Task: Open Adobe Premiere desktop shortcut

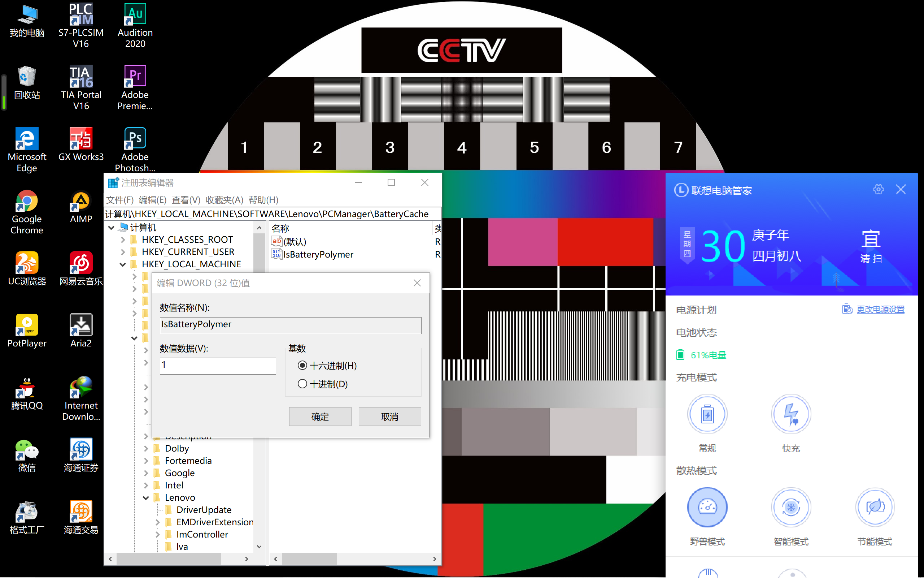Action: coord(135,87)
